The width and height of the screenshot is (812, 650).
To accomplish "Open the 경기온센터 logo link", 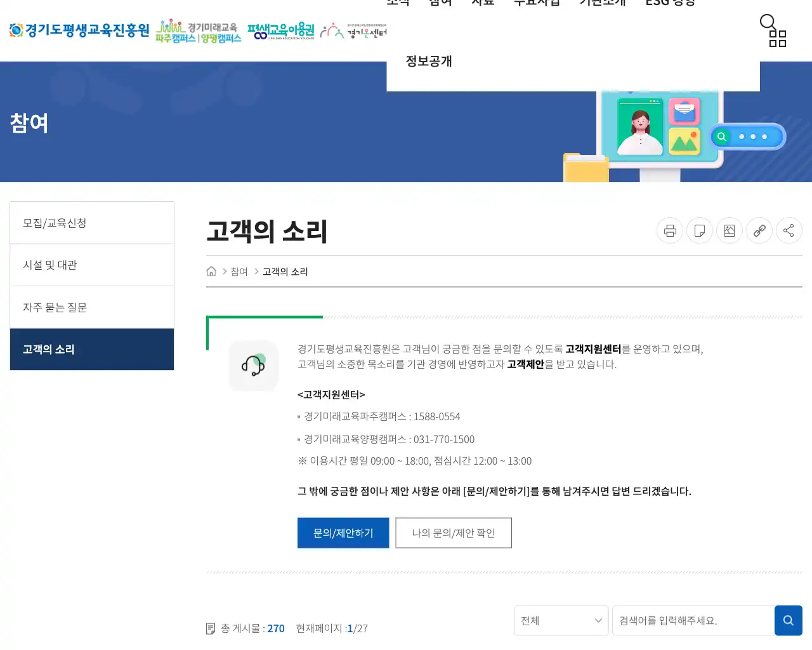I will click(x=353, y=31).
